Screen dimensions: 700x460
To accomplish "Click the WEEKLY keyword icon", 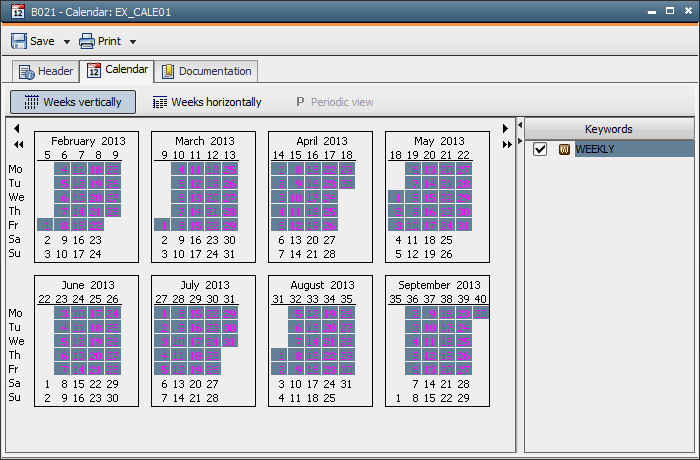I will pyautogui.click(x=564, y=149).
